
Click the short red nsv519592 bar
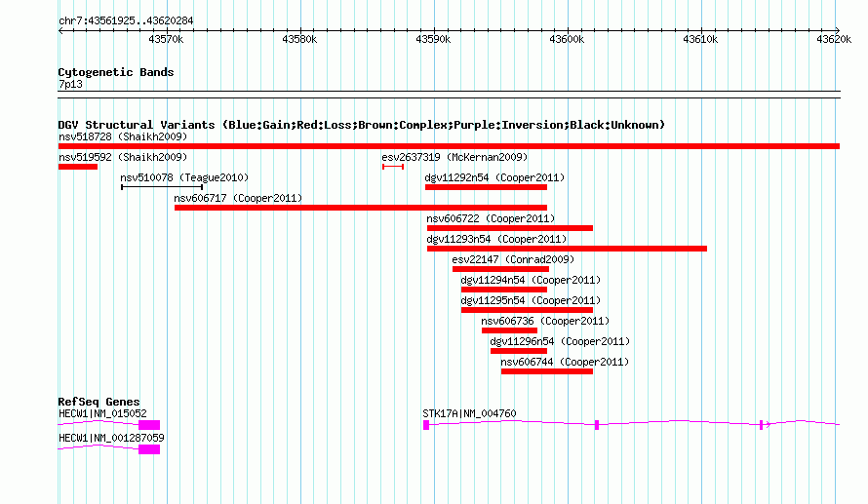(78, 167)
